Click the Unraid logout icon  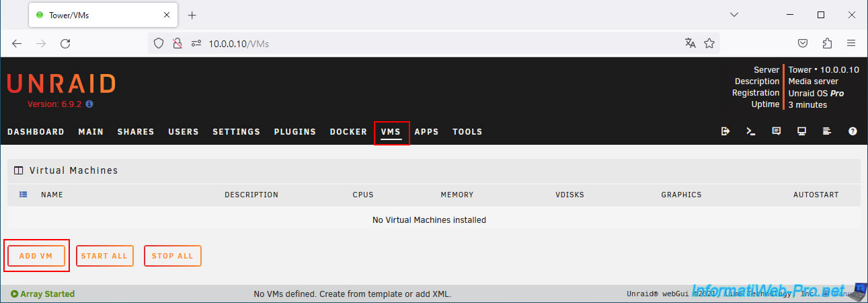point(725,131)
